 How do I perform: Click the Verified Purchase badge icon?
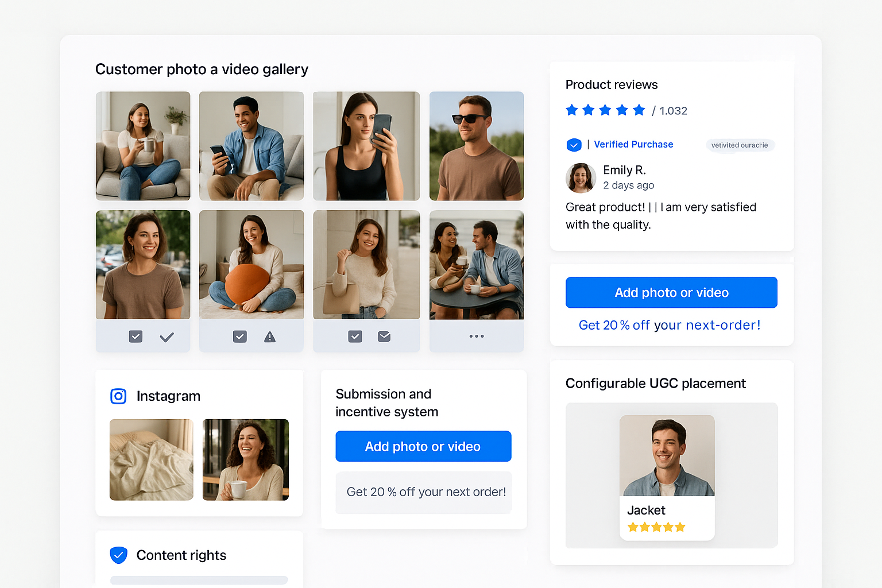tap(574, 145)
